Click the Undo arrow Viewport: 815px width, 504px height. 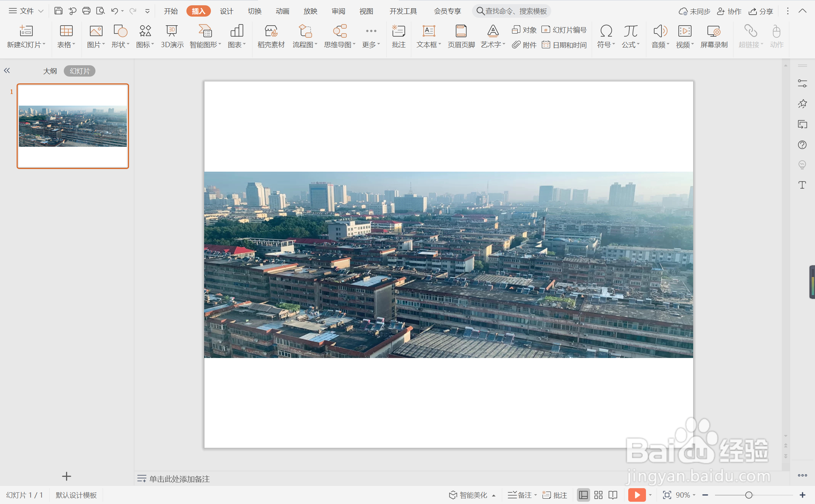(114, 11)
